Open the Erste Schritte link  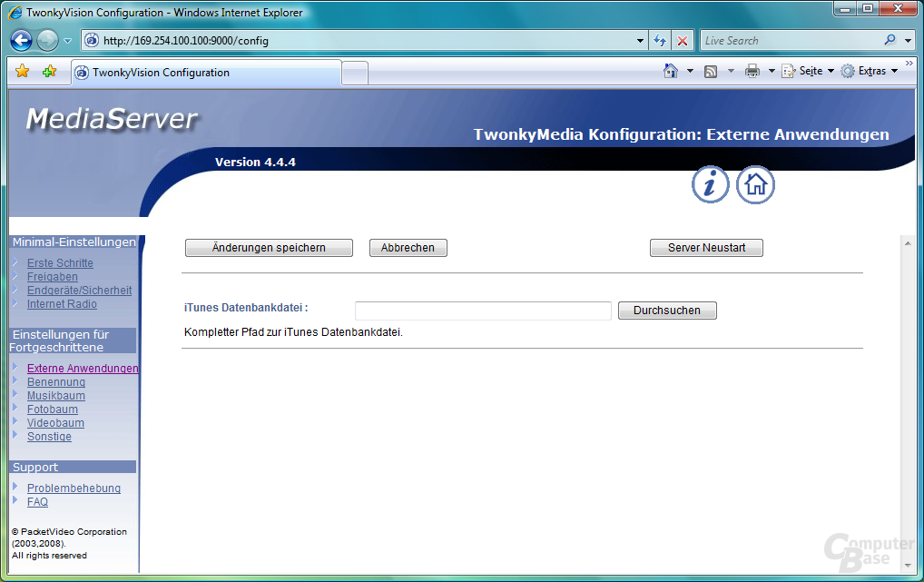tap(60, 263)
